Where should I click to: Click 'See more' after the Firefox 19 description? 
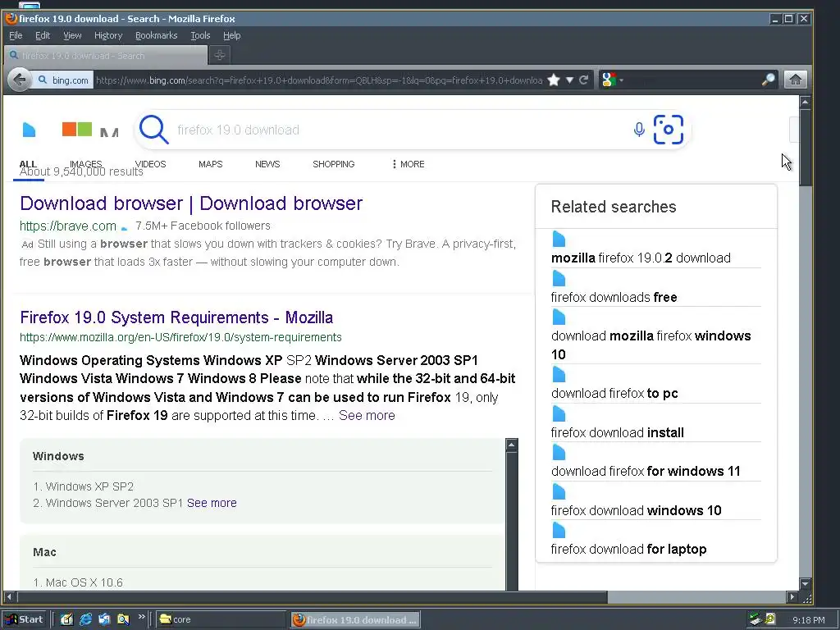click(x=367, y=416)
